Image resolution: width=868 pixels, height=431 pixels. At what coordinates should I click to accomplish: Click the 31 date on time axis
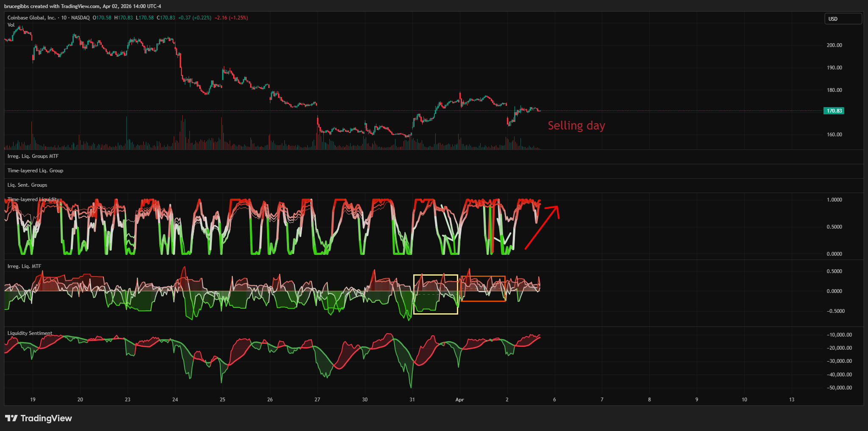tap(412, 400)
